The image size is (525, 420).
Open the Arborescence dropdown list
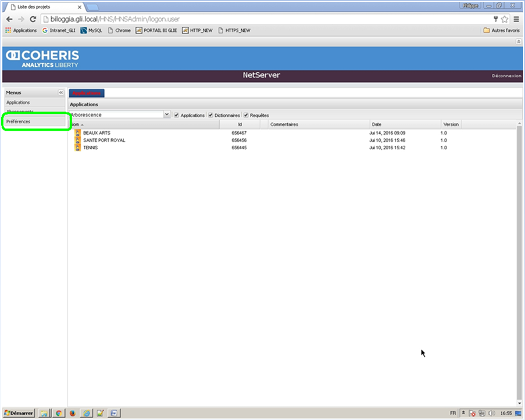click(x=167, y=115)
